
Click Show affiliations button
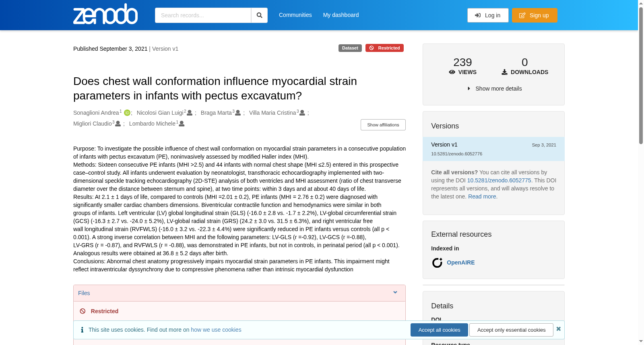point(383,125)
